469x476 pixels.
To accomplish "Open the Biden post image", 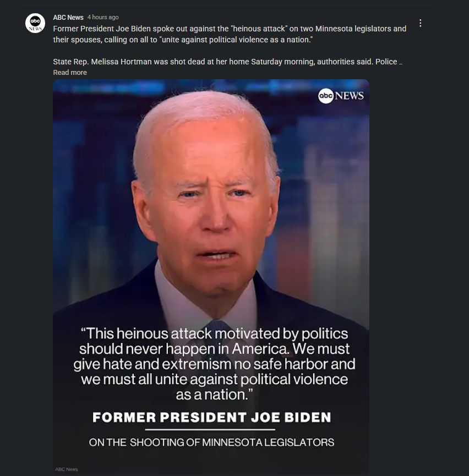I will (x=211, y=276).
